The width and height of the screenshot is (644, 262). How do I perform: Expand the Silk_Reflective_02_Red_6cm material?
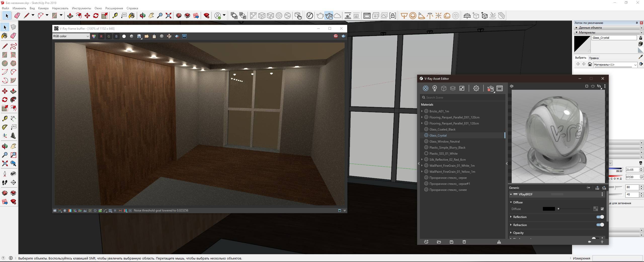coord(422,159)
